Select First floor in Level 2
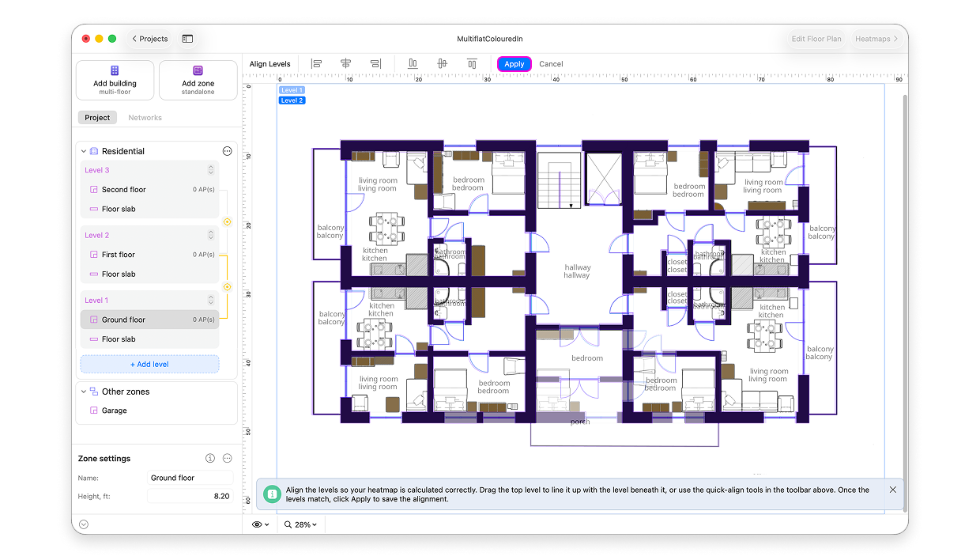This screenshot has height=560, width=980. tap(149, 255)
